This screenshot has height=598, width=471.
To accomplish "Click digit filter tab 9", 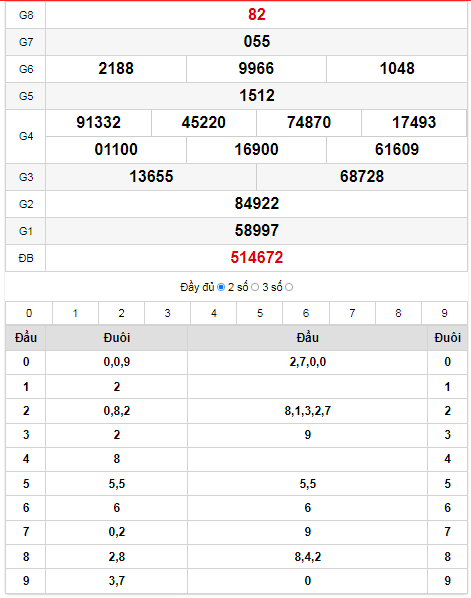I will point(444,313).
